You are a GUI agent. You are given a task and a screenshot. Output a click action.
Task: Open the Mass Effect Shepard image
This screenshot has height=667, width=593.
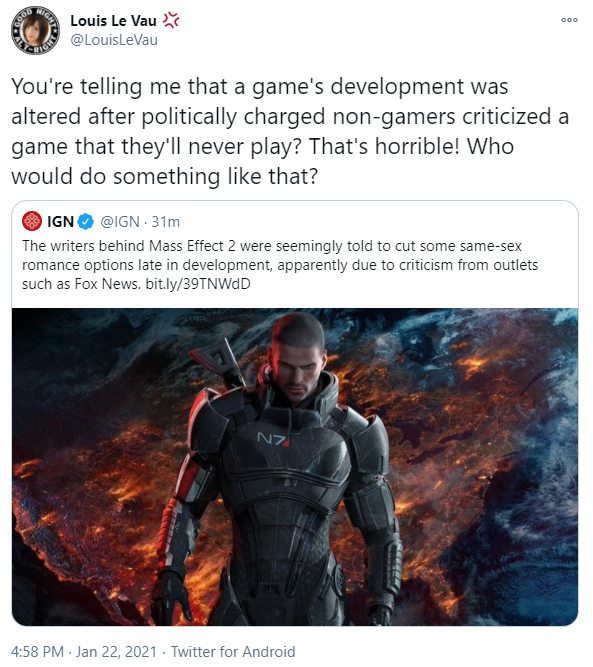pyautogui.click(x=295, y=467)
